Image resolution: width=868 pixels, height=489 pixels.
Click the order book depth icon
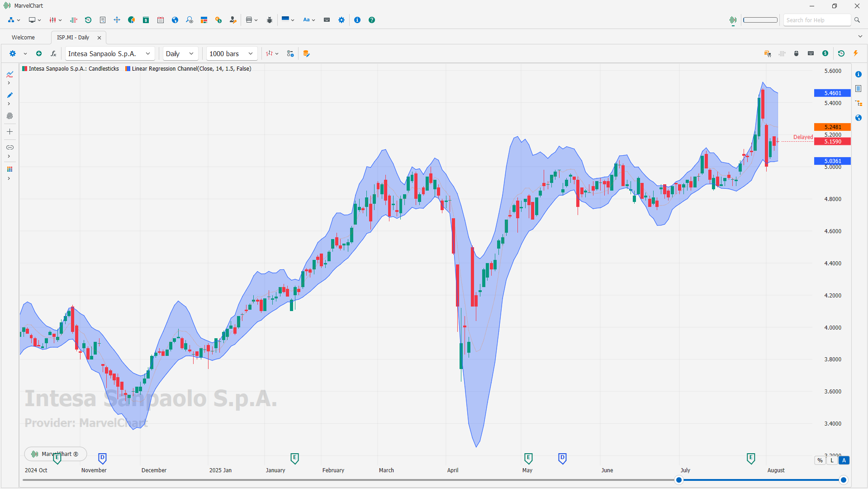coord(74,20)
